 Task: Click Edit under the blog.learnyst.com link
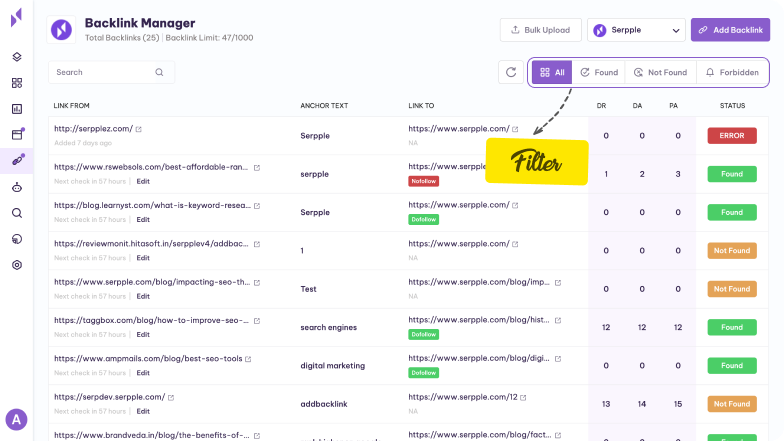[x=143, y=220]
